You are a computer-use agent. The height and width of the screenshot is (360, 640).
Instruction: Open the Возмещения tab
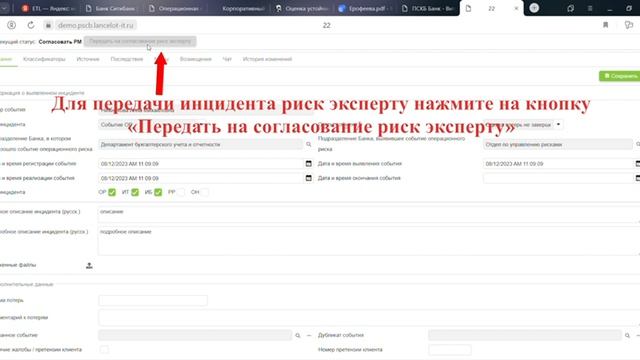pos(196,59)
